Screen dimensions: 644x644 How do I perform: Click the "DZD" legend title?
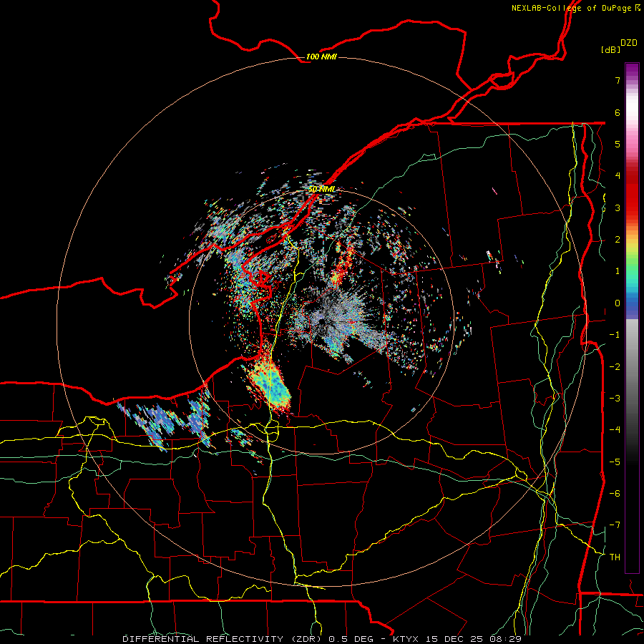(x=629, y=43)
